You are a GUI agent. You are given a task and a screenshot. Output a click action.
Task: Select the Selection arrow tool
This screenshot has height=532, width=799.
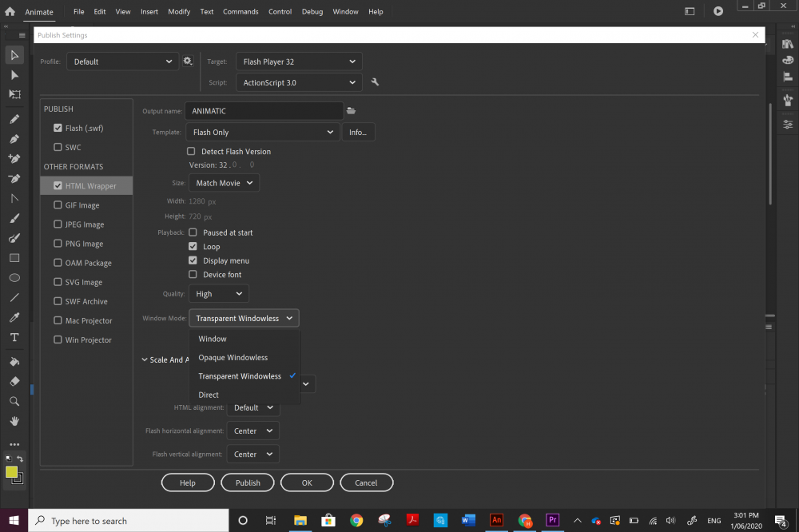pos(14,55)
